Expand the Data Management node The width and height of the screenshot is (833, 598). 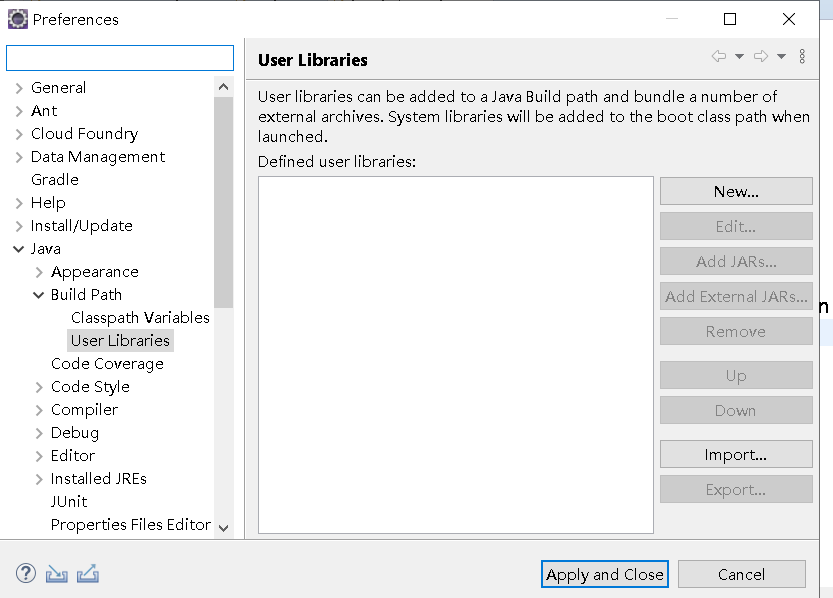(20, 156)
